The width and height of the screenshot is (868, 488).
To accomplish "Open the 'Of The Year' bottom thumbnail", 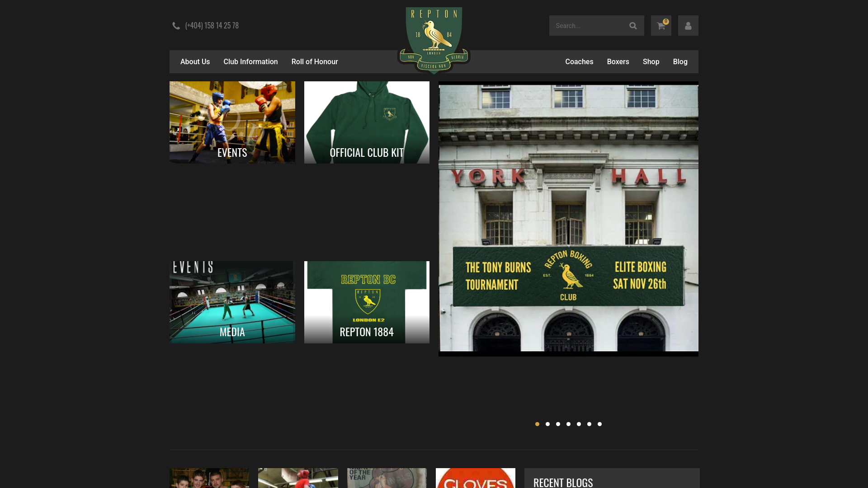I will coord(387,478).
